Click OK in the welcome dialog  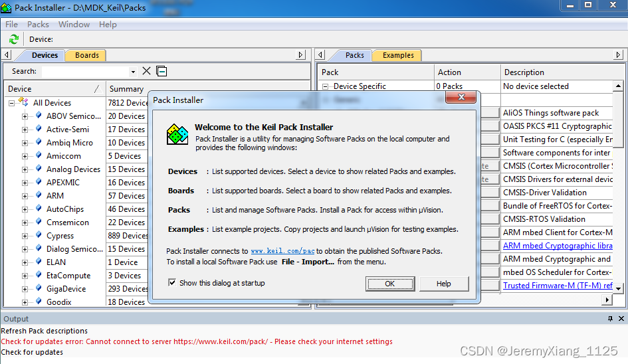point(389,284)
